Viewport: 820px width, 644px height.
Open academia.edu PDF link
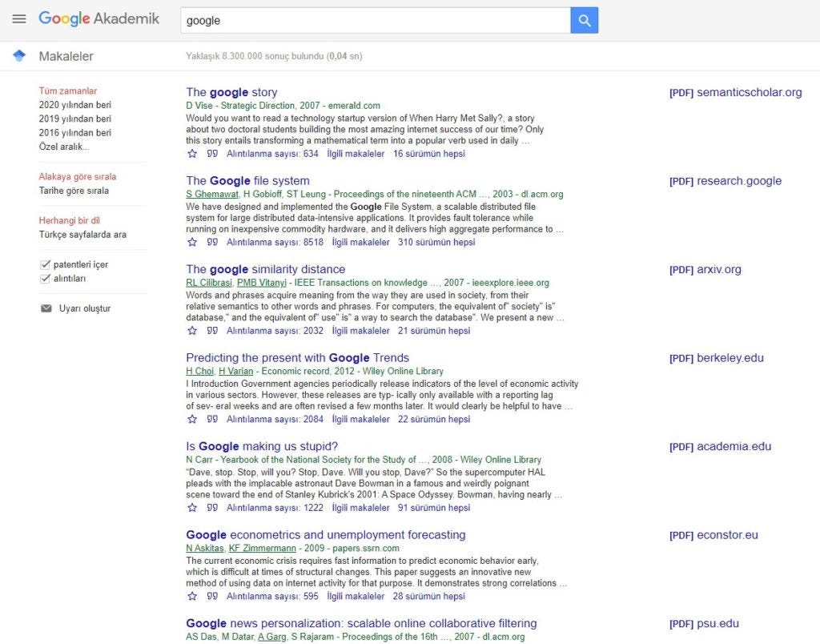[x=720, y=445]
